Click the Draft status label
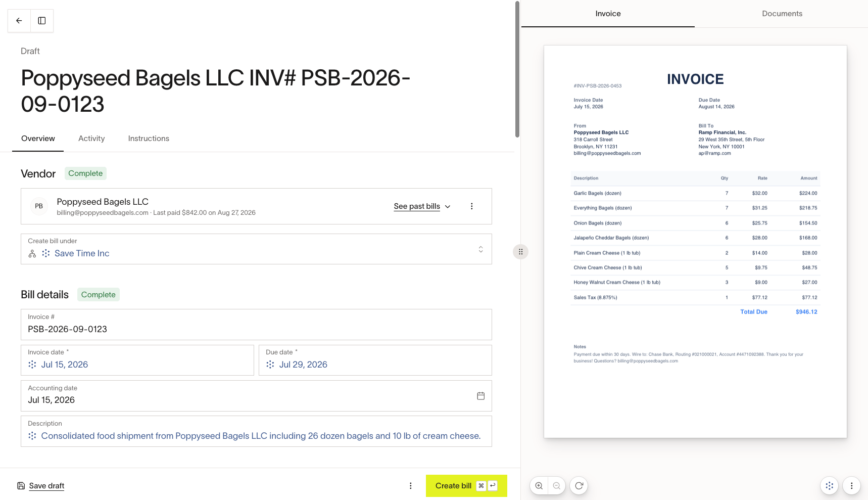The width and height of the screenshot is (868, 500). [30, 51]
